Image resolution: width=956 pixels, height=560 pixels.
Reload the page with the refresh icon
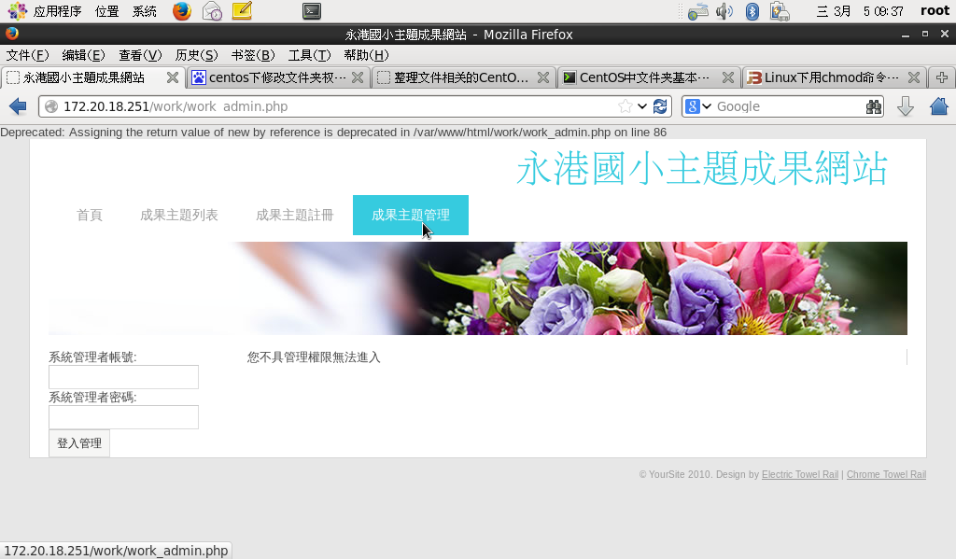pos(661,106)
